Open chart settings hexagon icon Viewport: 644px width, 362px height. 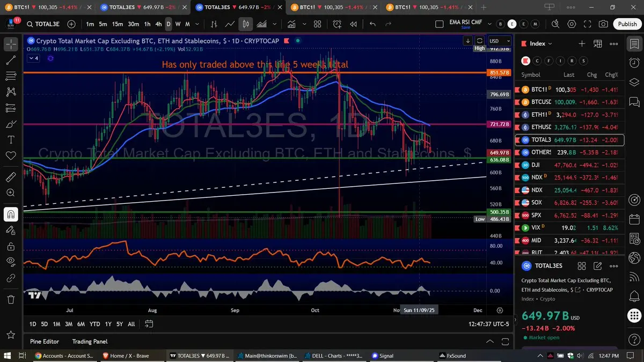571,24
